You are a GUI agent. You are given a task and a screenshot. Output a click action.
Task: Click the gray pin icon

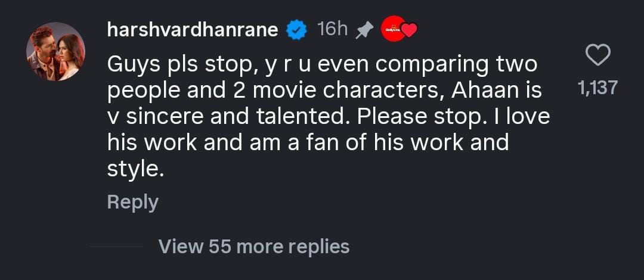click(x=364, y=30)
